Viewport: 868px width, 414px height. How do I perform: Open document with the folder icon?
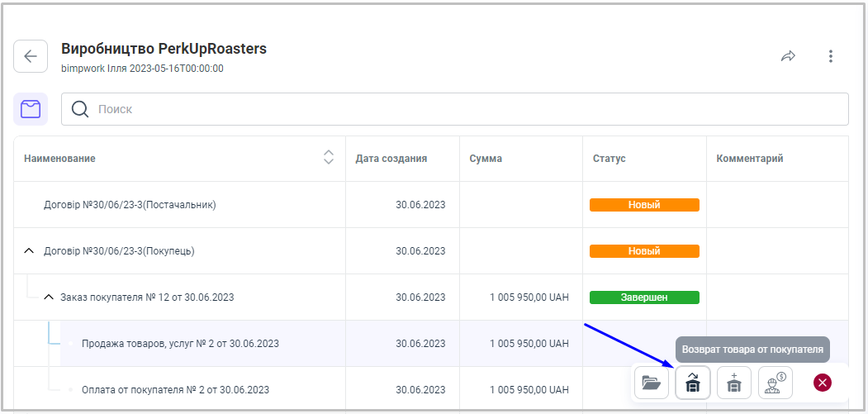point(652,383)
